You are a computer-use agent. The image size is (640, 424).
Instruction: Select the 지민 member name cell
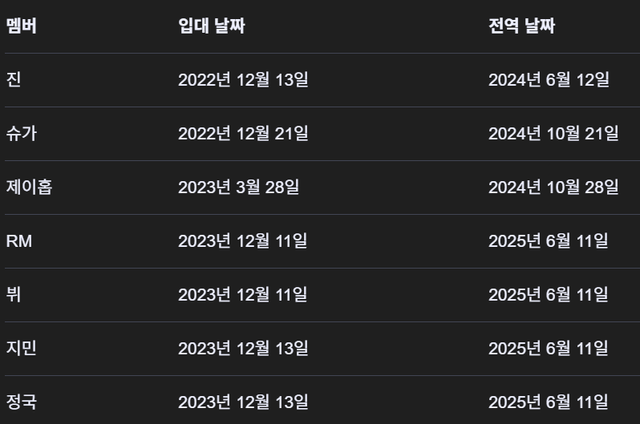[x=22, y=348]
